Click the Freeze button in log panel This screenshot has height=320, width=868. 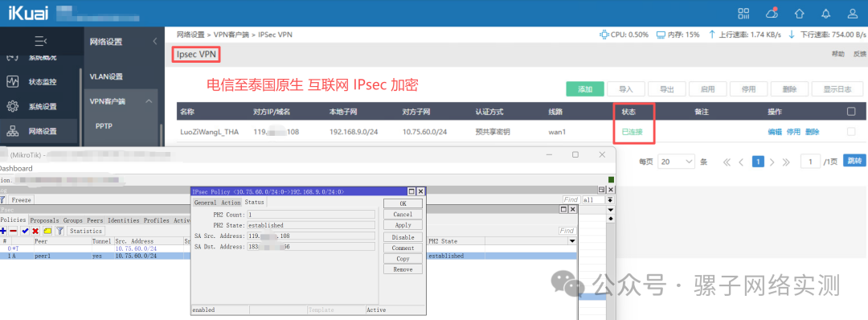pos(21,200)
